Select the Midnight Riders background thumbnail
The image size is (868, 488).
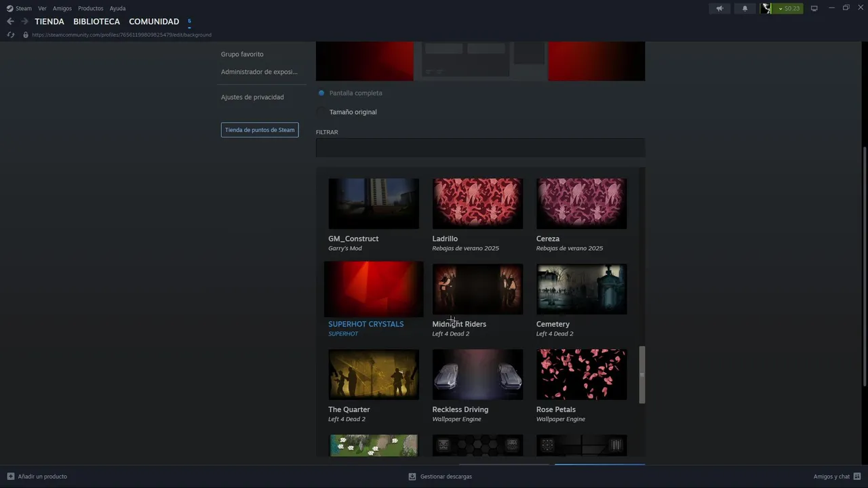[477, 289]
